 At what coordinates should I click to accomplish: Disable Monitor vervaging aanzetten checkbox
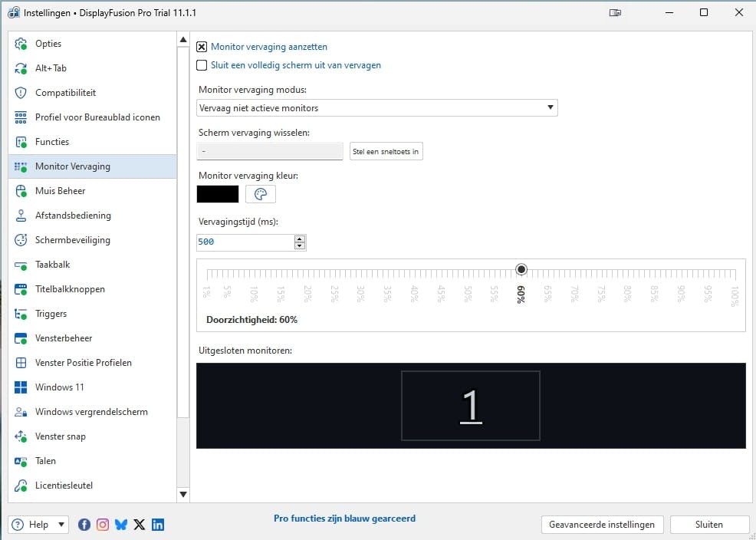coord(202,47)
